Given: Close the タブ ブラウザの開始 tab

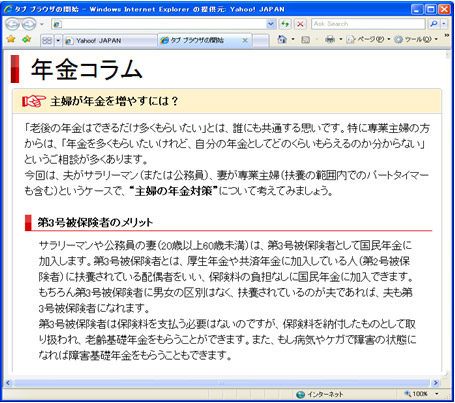Looking at the screenshot, I should tap(245, 40).
